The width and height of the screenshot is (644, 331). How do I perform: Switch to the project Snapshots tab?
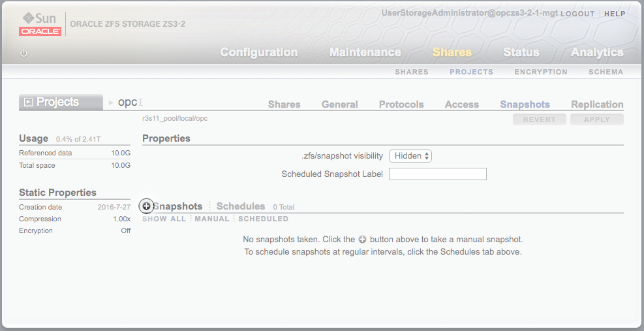click(525, 104)
